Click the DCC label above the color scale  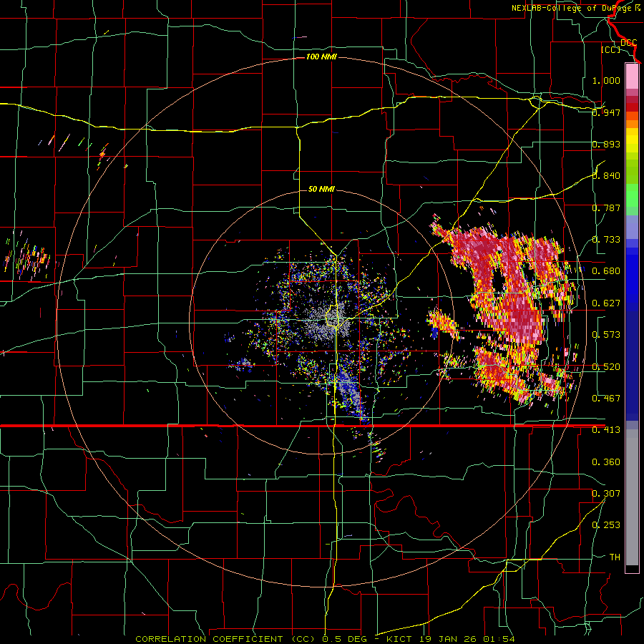pos(628,43)
